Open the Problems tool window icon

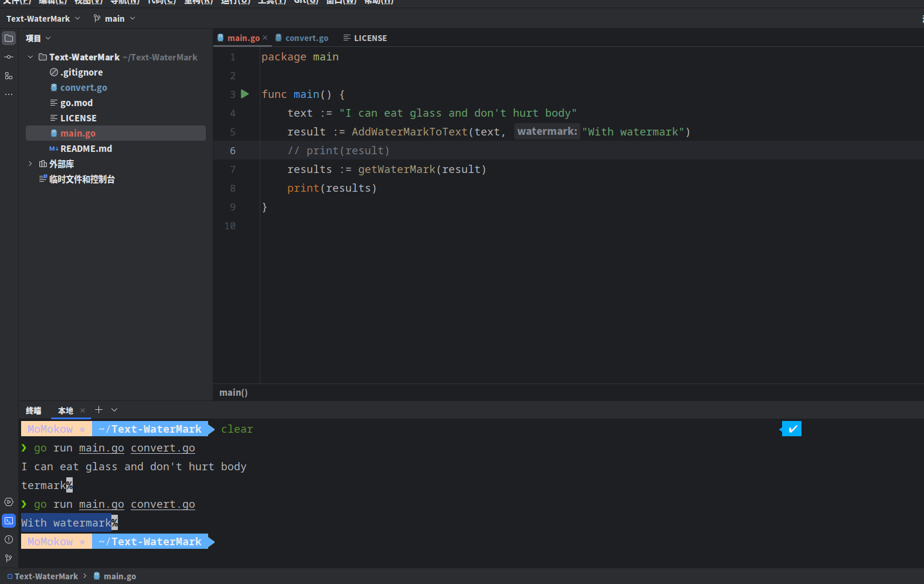tap(9, 539)
